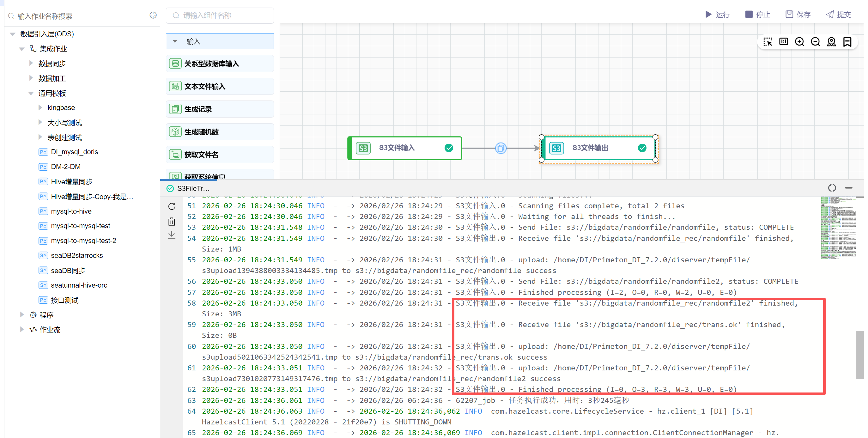
Task: Click the connector hop icon between S3 nodes
Action: [501, 148]
